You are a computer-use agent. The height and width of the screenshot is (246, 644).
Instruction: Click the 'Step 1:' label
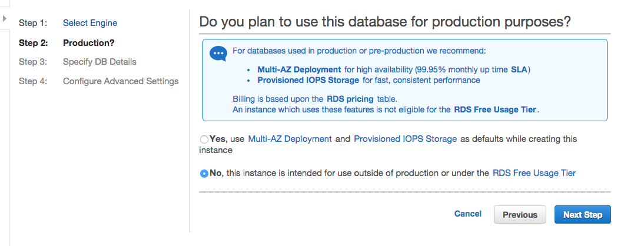point(34,23)
